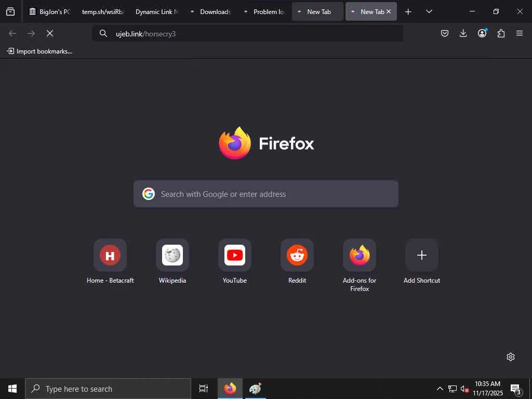Image resolution: width=532 pixels, height=399 pixels.
Task: Switch to Downloads tab
Action: [210, 11]
